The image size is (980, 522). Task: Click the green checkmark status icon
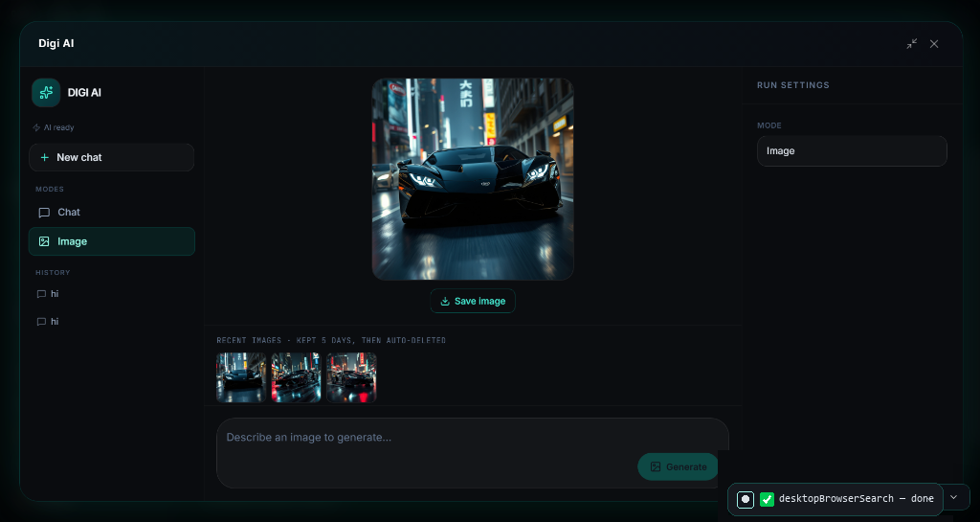click(767, 499)
